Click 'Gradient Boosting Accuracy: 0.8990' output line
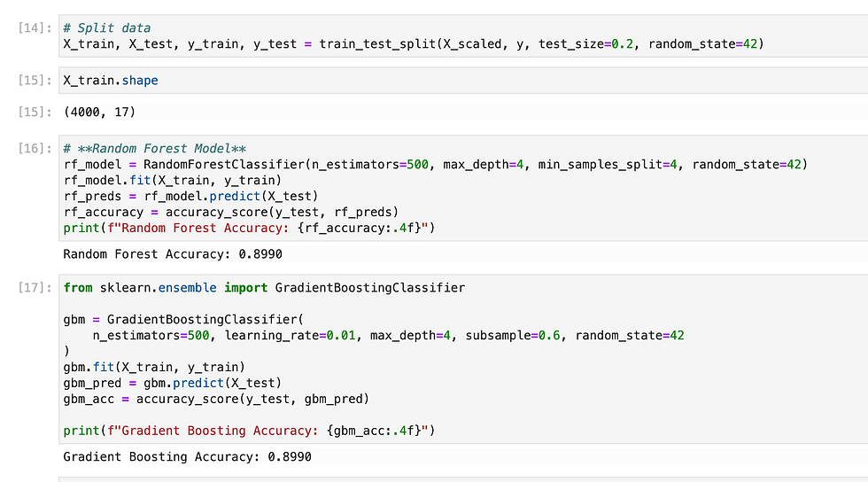868x482 pixels. pyautogui.click(x=187, y=457)
